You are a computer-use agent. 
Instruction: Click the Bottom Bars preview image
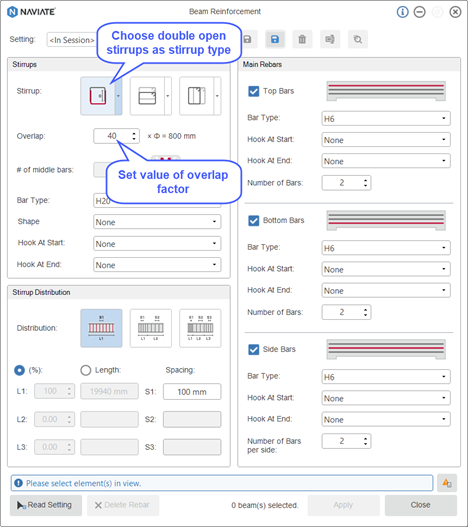pyautogui.click(x=386, y=220)
